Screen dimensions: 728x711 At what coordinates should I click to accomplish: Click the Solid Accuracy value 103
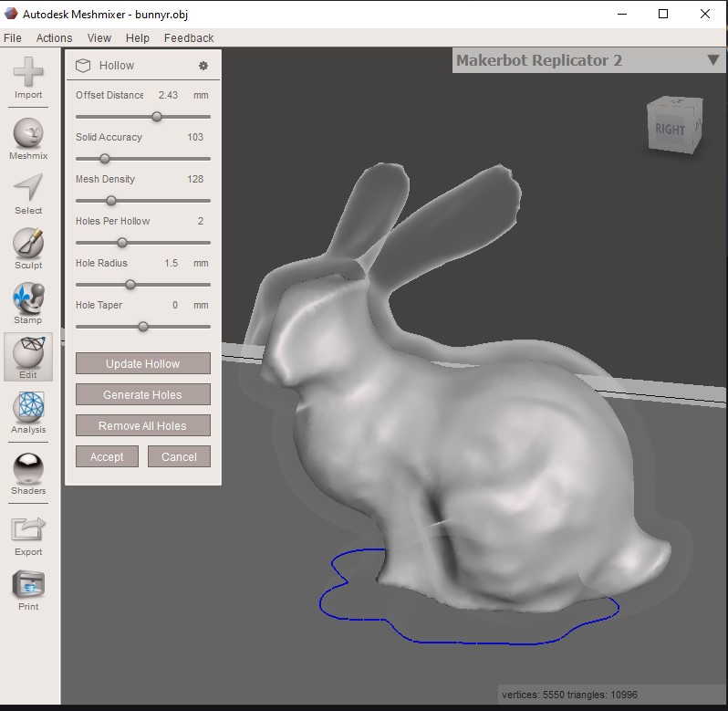195,137
